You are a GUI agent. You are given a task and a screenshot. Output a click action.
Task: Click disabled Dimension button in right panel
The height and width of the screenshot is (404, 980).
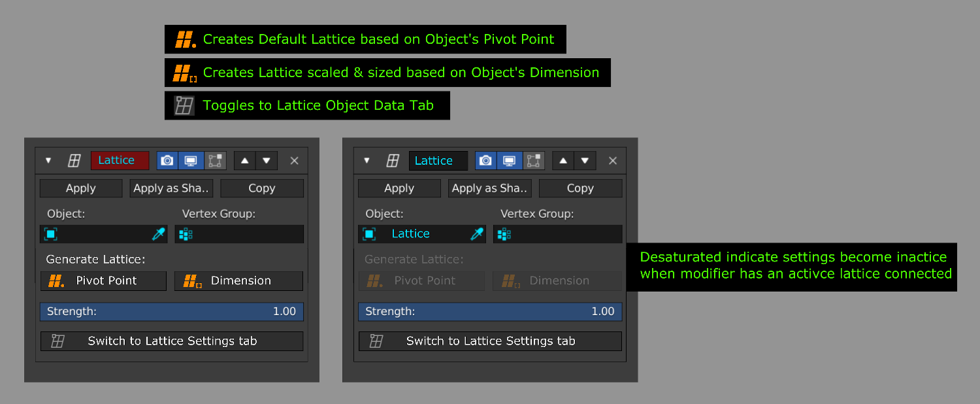click(557, 281)
